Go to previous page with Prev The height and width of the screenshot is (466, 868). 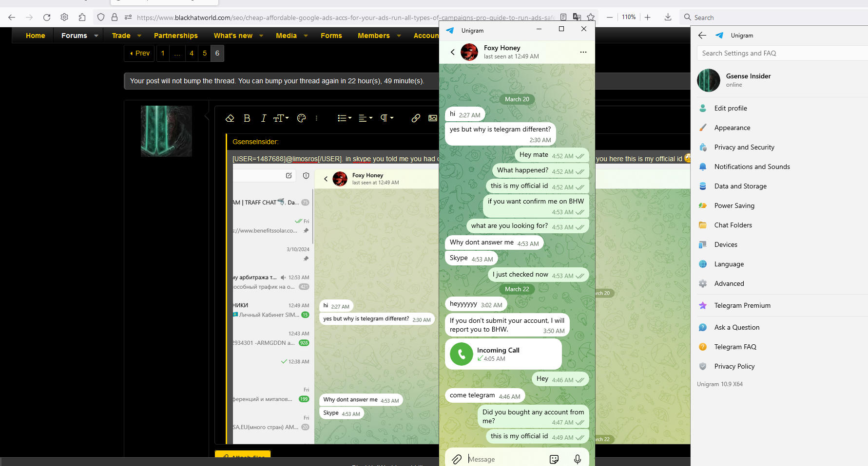click(x=140, y=53)
